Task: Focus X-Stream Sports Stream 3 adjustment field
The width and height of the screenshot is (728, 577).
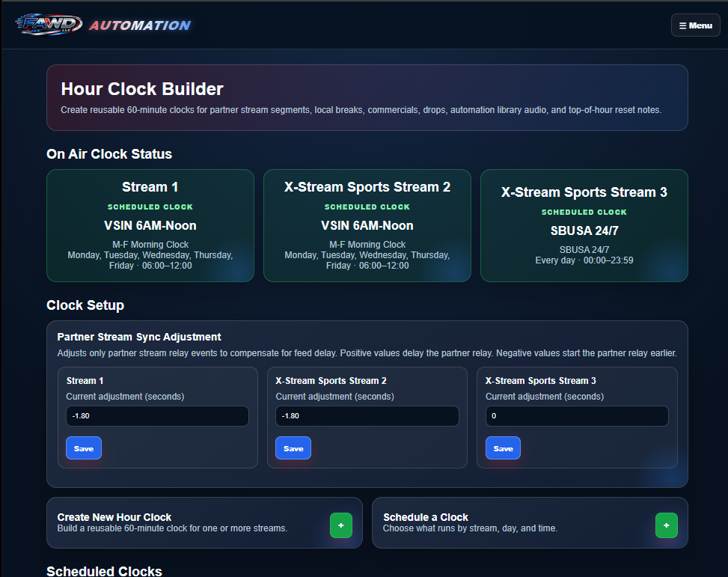Action: click(577, 416)
